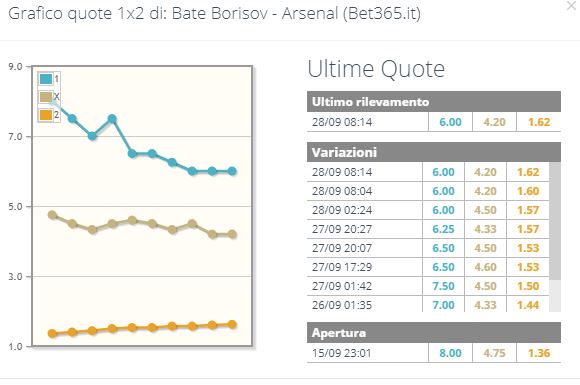Click the 7.50 odds in 27/09 01:42 row

tap(443, 286)
